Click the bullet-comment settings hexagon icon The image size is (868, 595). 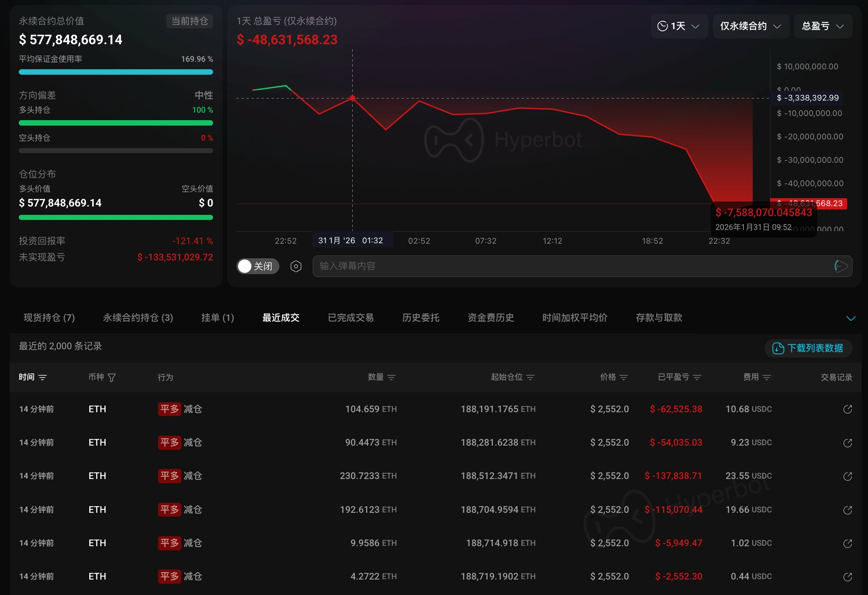pos(296,266)
